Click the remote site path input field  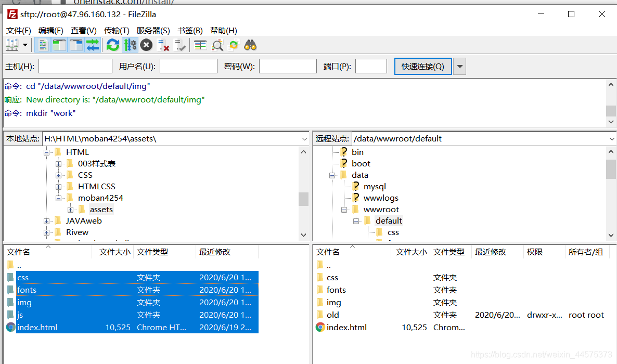pyautogui.click(x=480, y=139)
